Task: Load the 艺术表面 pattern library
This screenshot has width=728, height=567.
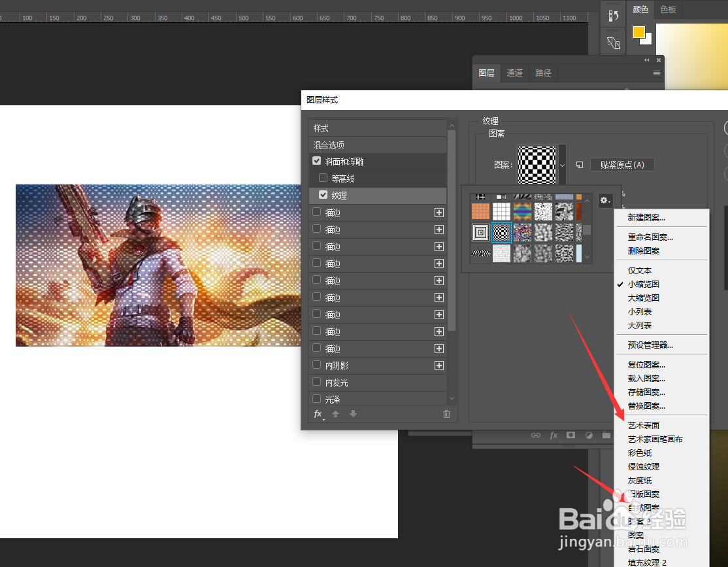Action: click(644, 426)
